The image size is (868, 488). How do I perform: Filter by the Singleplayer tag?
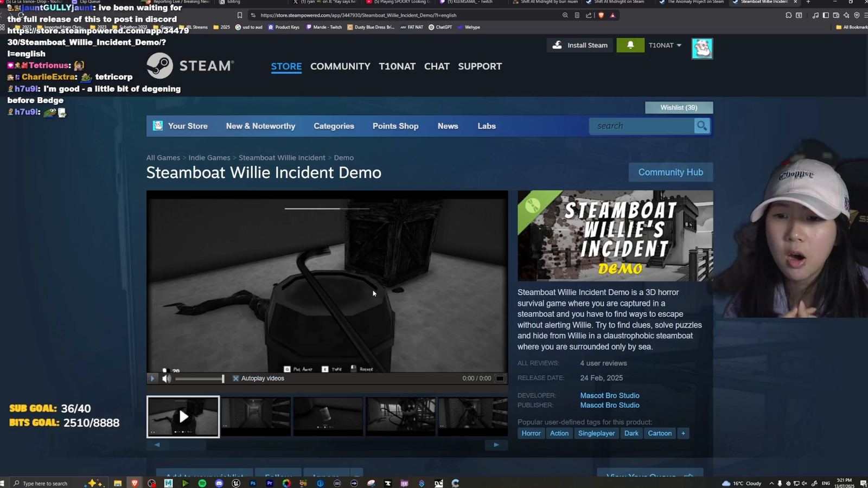coord(596,433)
